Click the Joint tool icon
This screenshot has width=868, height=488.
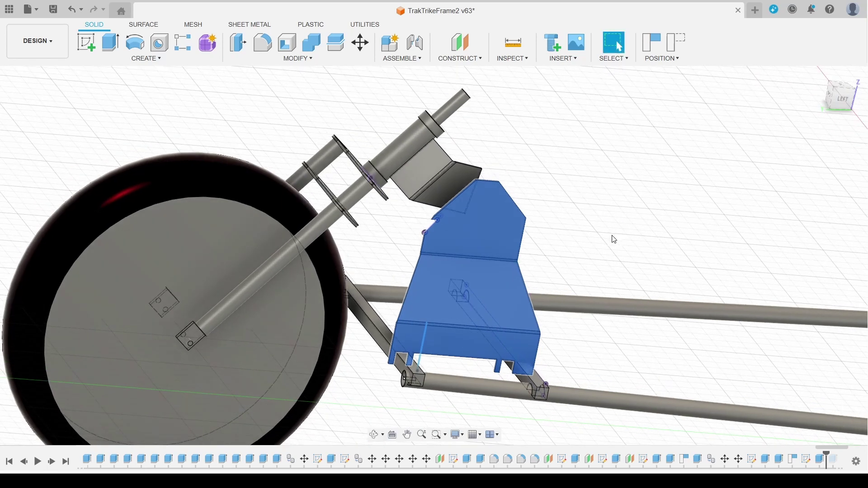point(415,42)
